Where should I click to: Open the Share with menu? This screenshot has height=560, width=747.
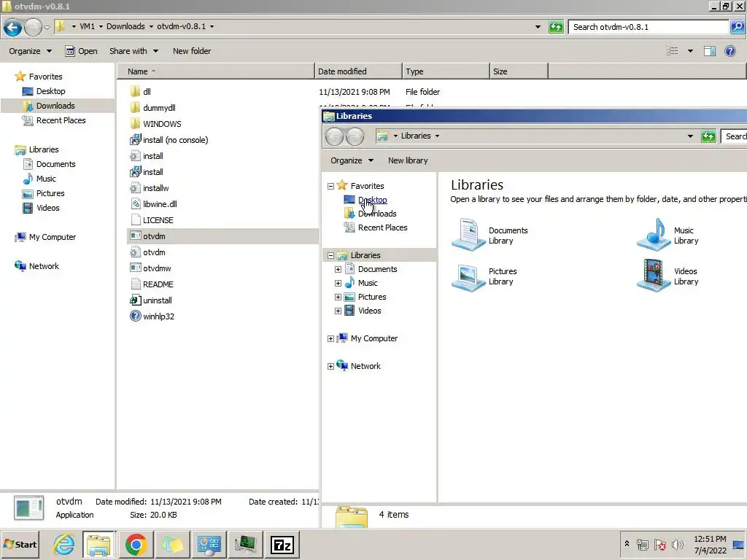(133, 51)
